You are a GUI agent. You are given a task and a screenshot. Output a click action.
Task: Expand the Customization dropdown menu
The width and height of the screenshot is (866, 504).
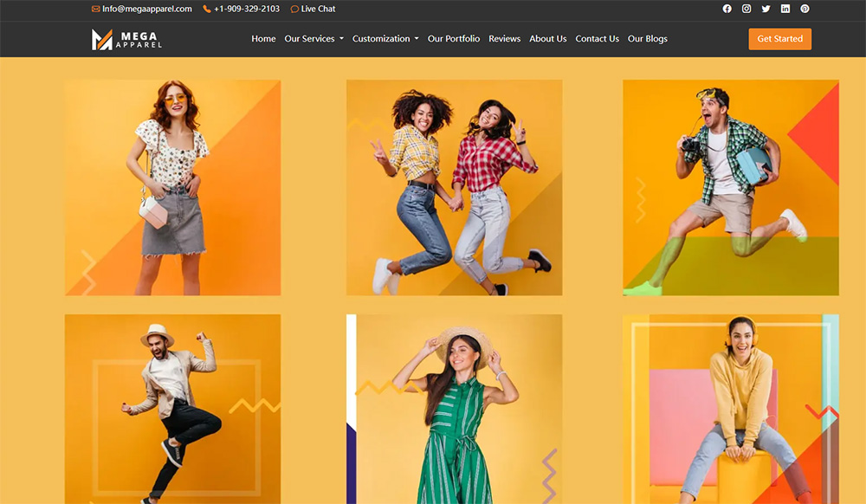[385, 39]
